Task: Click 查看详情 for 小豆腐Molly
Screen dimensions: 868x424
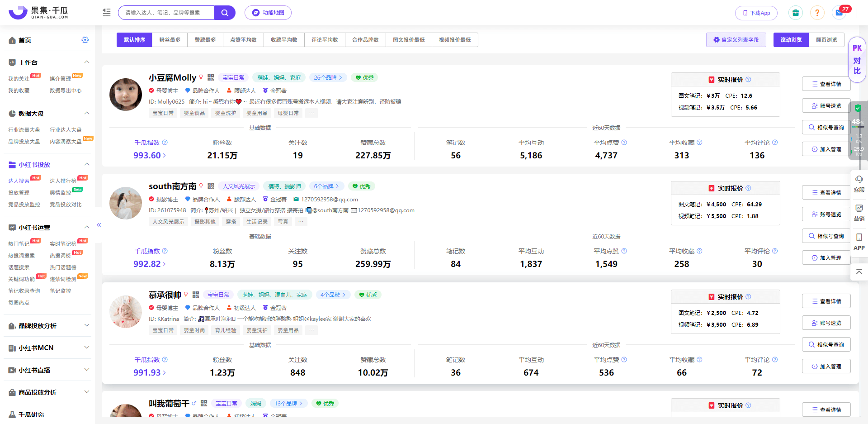Action: (826, 84)
